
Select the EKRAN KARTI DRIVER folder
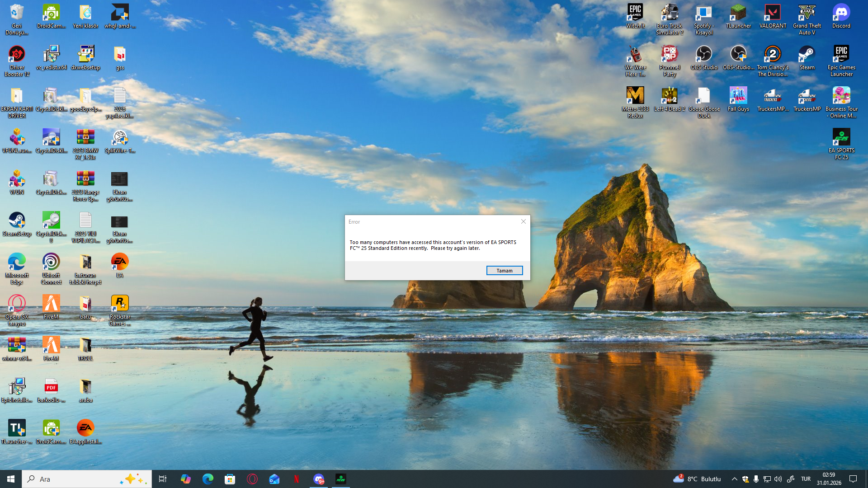tap(17, 103)
